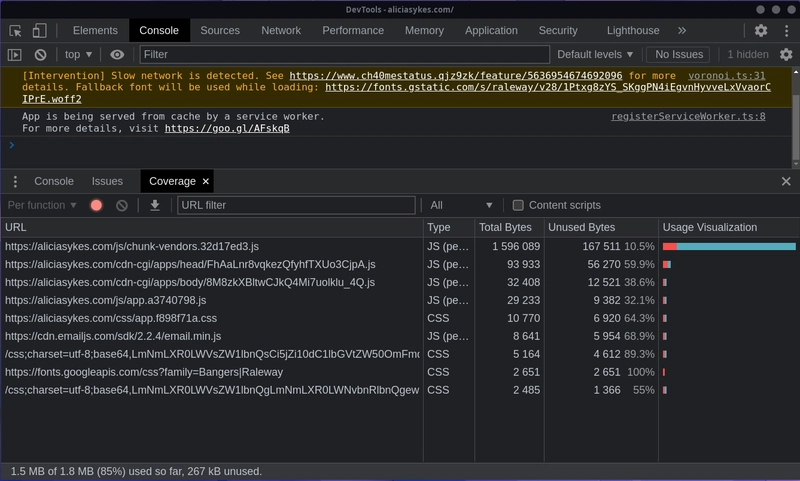Activate the inspect element picker icon

tap(15, 31)
